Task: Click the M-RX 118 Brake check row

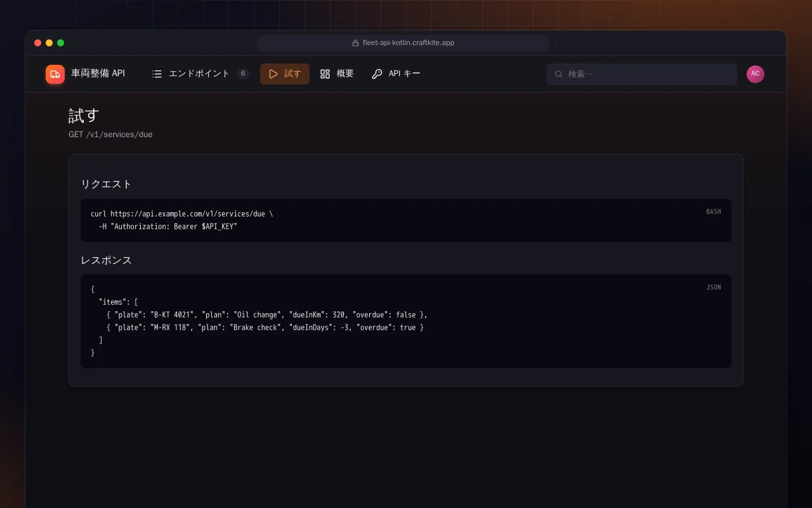Action: (265, 328)
